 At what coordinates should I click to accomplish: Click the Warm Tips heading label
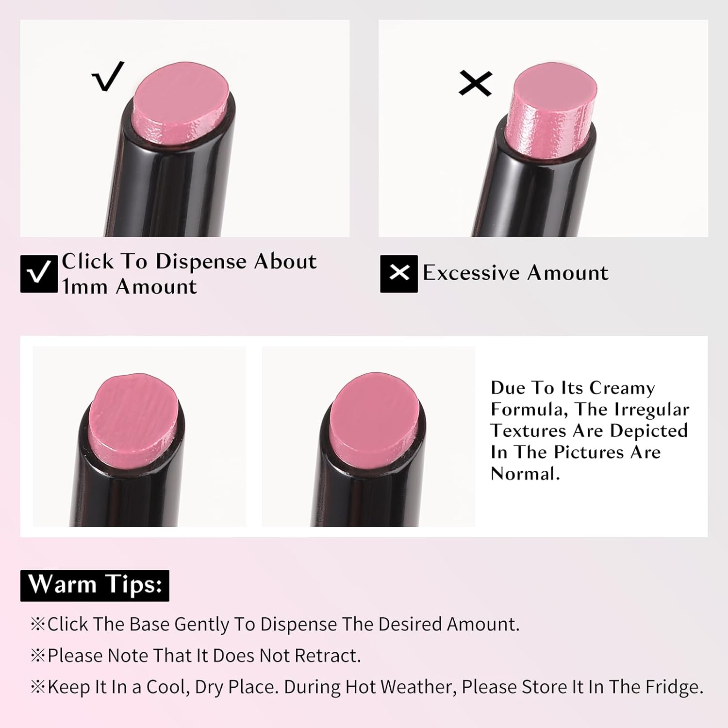[95, 585]
